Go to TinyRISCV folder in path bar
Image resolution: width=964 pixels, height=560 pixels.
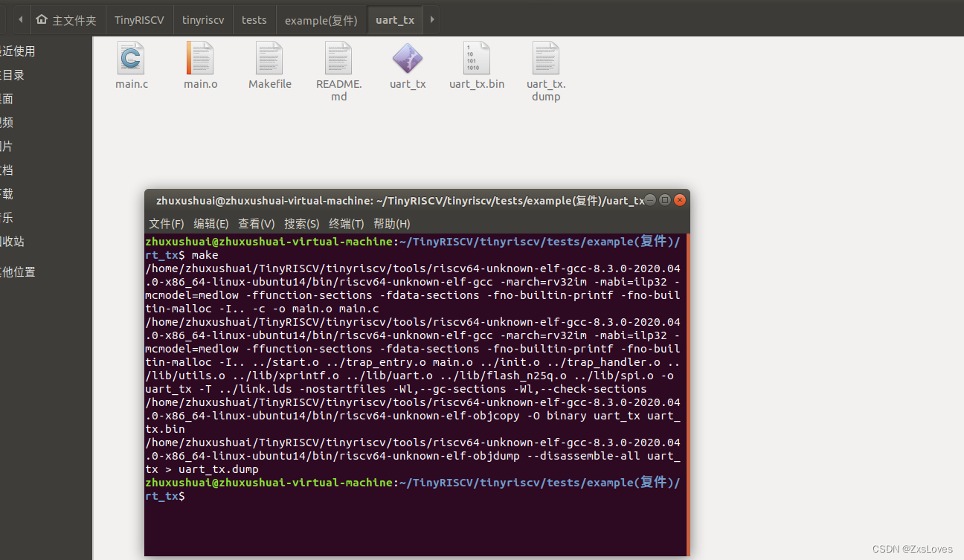[139, 20]
